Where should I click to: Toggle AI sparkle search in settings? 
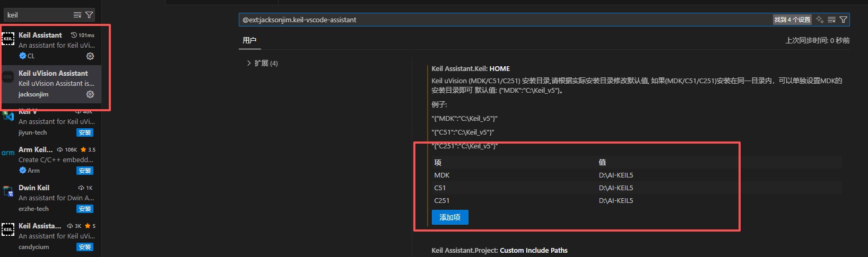(820, 20)
